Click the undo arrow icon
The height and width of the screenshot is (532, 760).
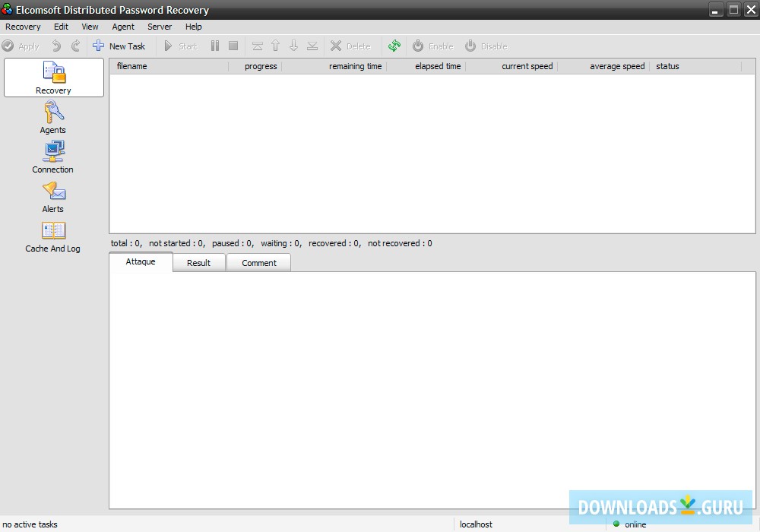click(x=57, y=46)
